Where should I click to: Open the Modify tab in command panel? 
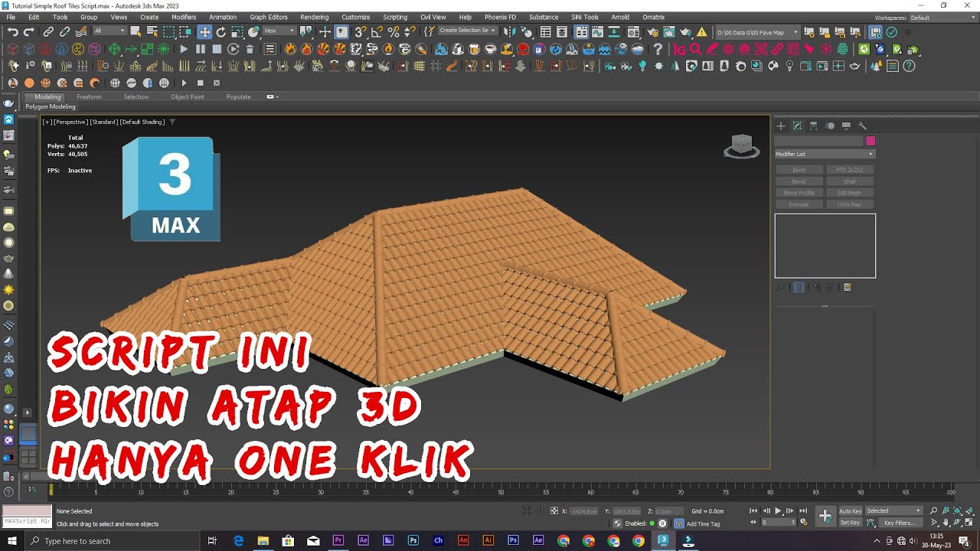pyautogui.click(x=797, y=126)
